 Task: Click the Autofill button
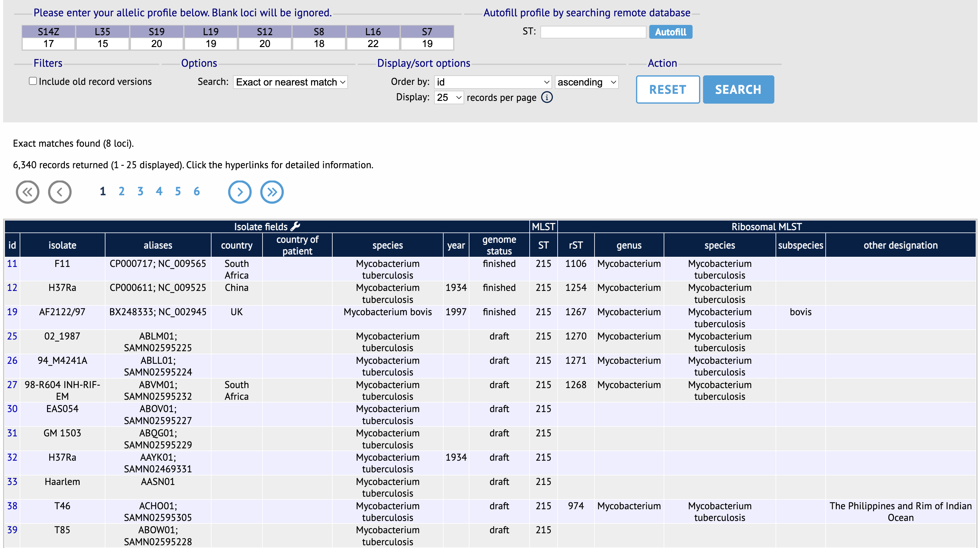[670, 32]
